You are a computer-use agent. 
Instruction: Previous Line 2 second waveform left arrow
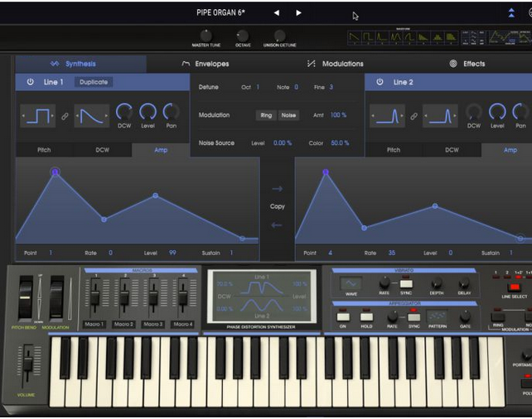pos(425,116)
